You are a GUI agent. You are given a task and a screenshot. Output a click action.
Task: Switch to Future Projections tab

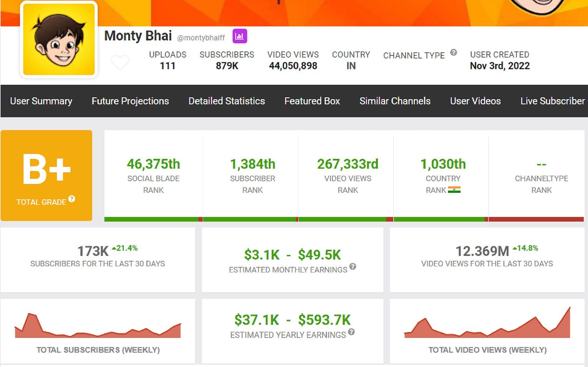click(130, 101)
